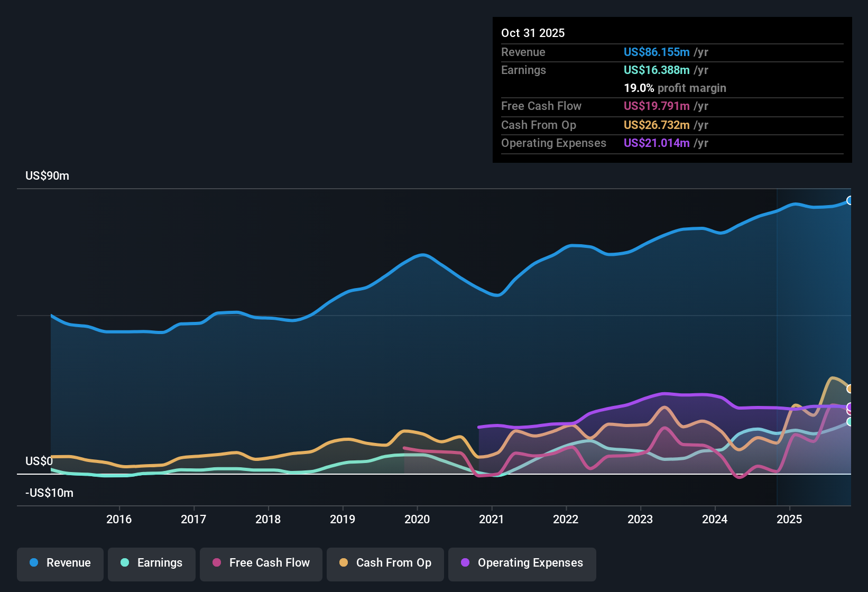
Task: Select the teal Earnings legend dot
Action: point(125,563)
